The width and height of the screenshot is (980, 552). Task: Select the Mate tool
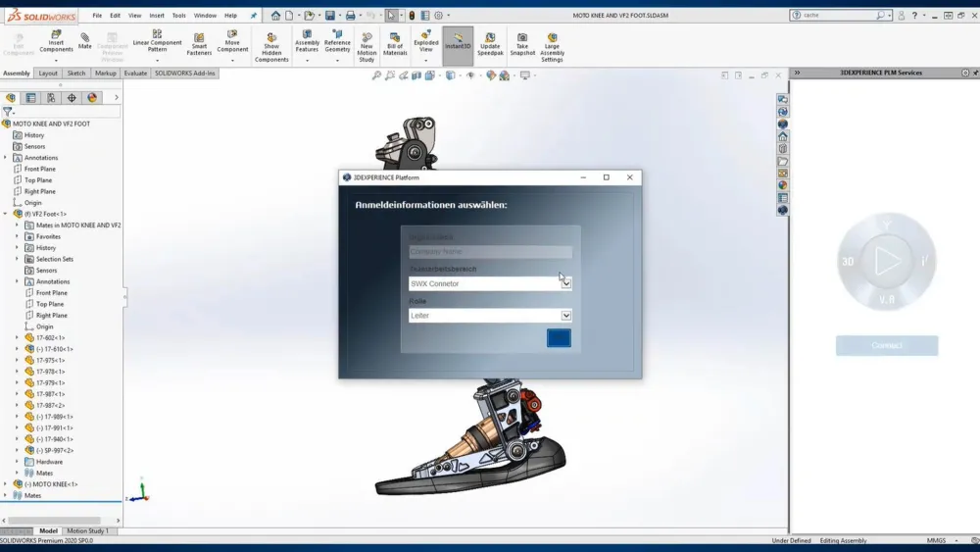(x=84, y=42)
